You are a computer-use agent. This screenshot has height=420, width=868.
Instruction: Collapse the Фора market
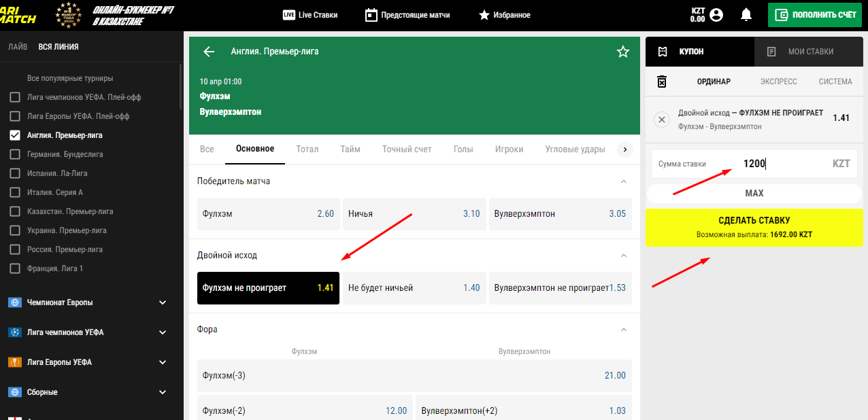click(624, 330)
